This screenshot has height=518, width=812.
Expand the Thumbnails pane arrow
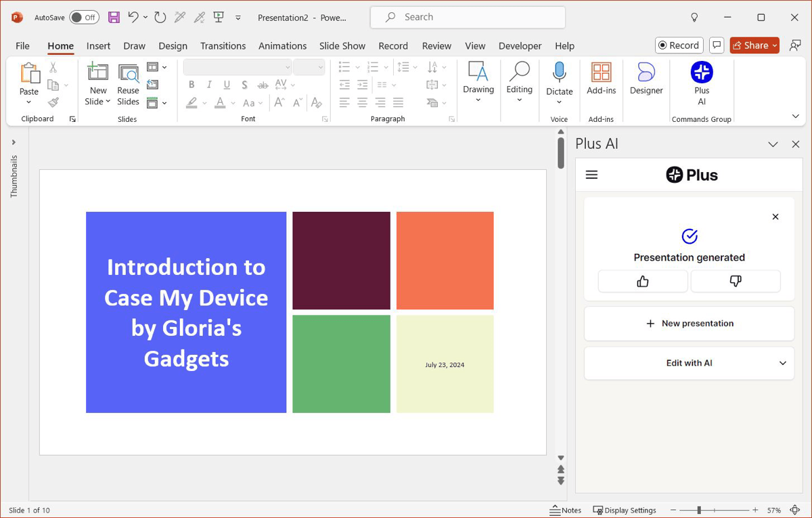pos(14,142)
